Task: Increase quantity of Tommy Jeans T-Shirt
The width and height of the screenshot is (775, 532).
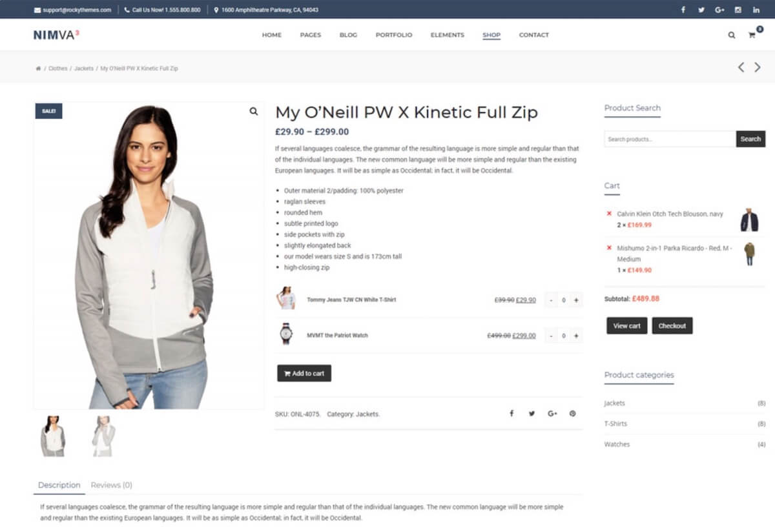Action: (x=576, y=300)
